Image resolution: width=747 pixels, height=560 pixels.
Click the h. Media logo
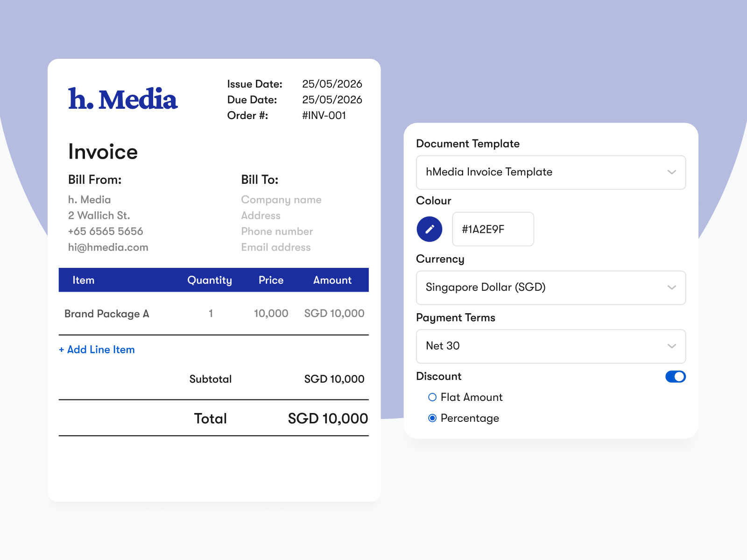coord(123,99)
